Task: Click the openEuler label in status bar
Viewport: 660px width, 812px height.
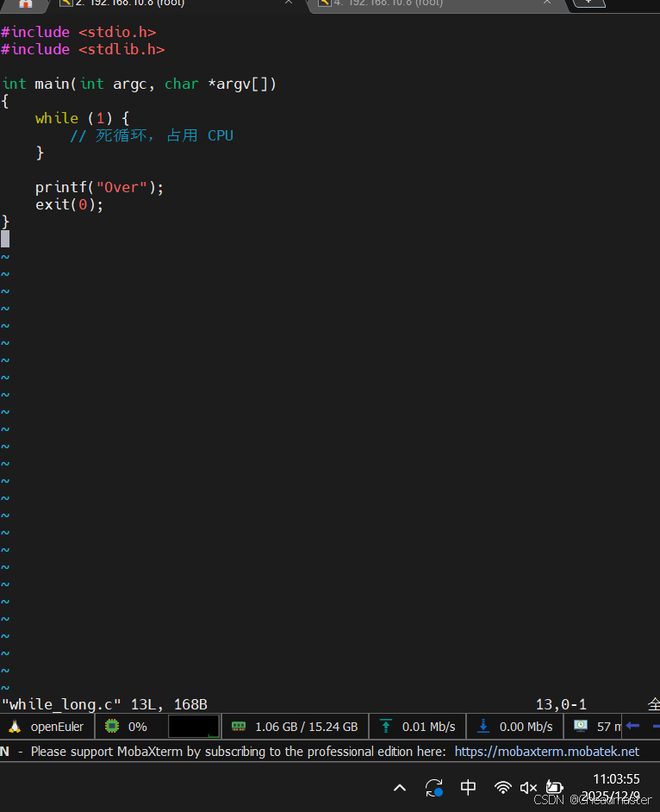Action: click(57, 727)
